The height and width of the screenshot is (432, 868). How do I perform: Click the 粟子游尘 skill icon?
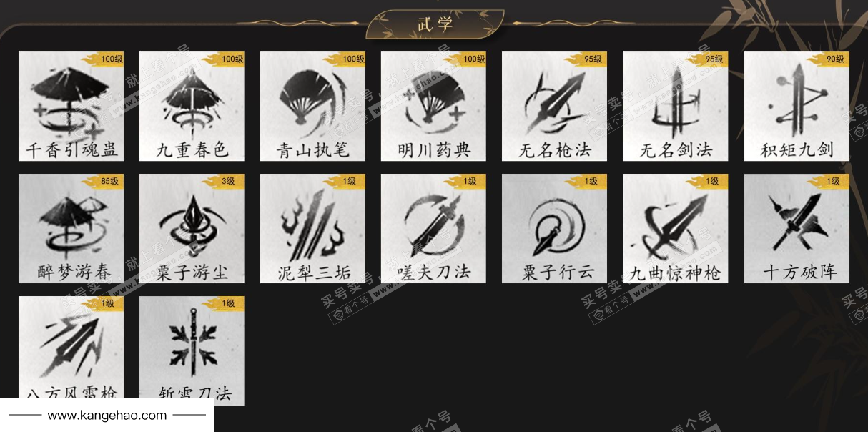tap(192, 229)
